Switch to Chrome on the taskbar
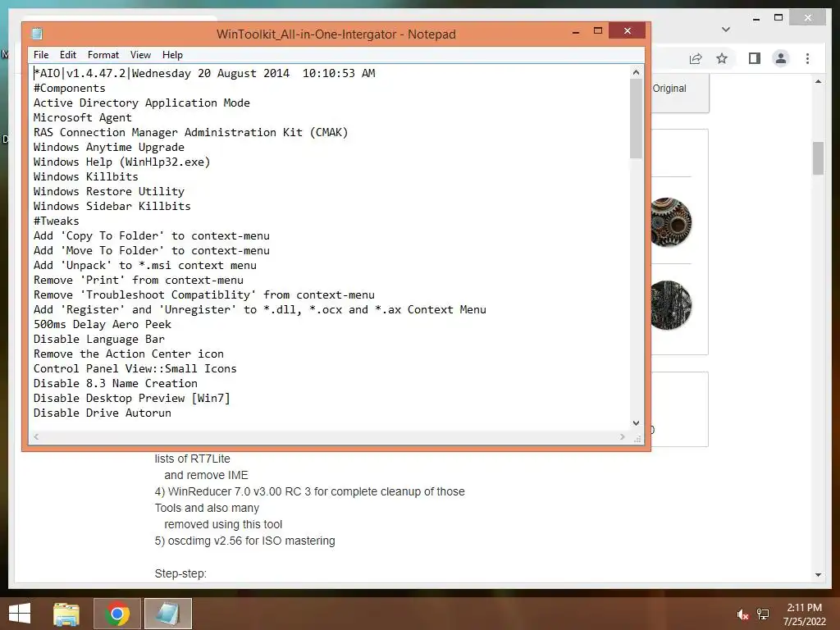This screenshot has width=840, height=630. click(x=117, y=614)
